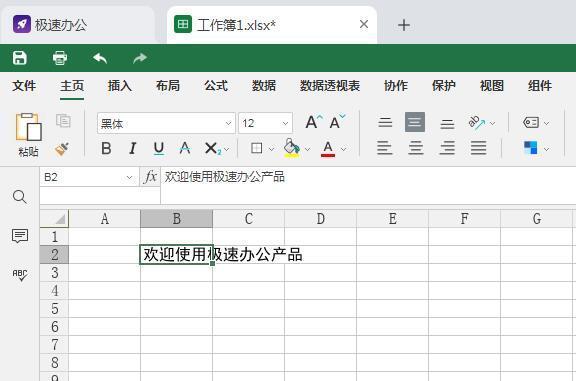
Task: Expand the text orientation dropdown arrow
Action: click(x=493, y=123)
